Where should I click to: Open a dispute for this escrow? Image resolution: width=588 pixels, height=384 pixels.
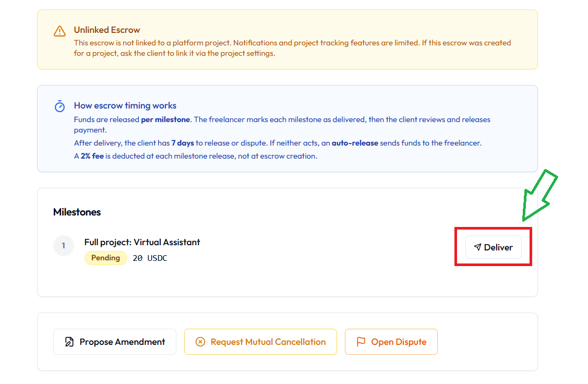391,342
